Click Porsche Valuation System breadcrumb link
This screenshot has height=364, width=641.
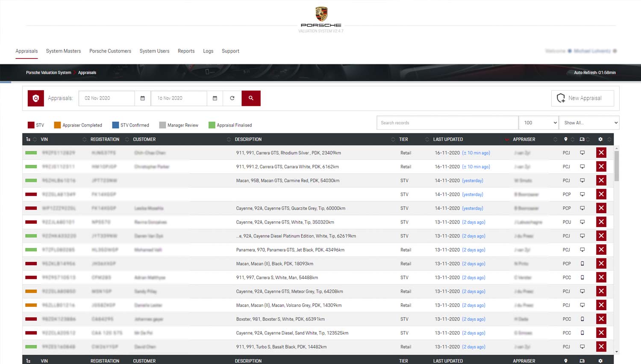[48, 73]
